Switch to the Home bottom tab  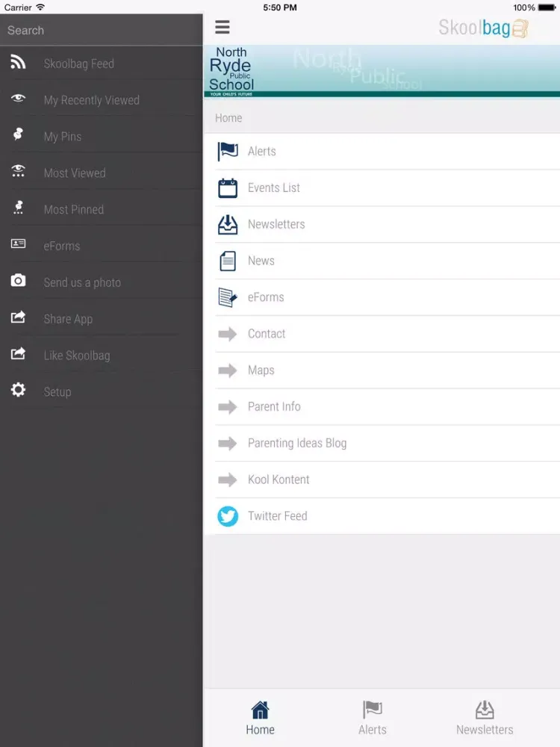(x=260, y=718)
